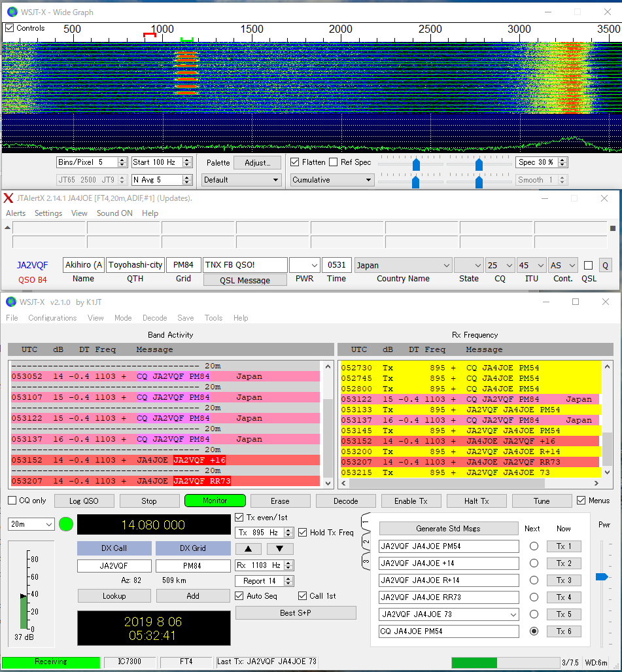Click the Q button in JTAlertX
The width and height of the screenshot is (622, 672).
pos(605,266)
